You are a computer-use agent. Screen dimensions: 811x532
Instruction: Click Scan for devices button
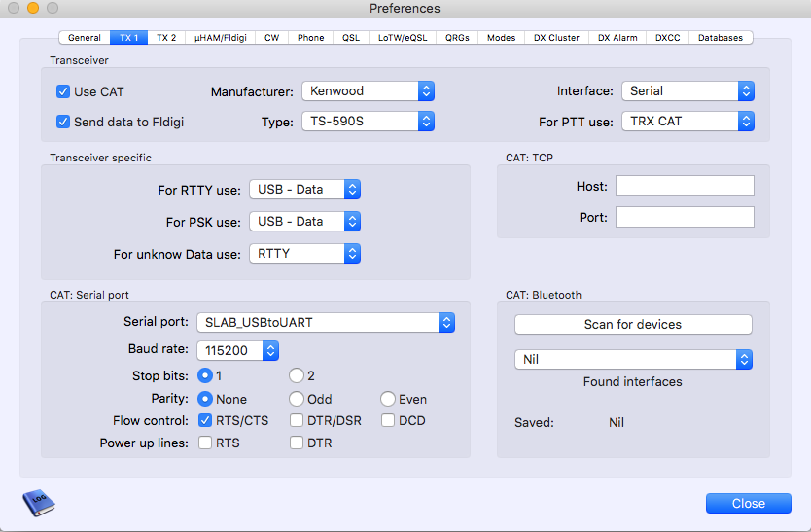633,325
